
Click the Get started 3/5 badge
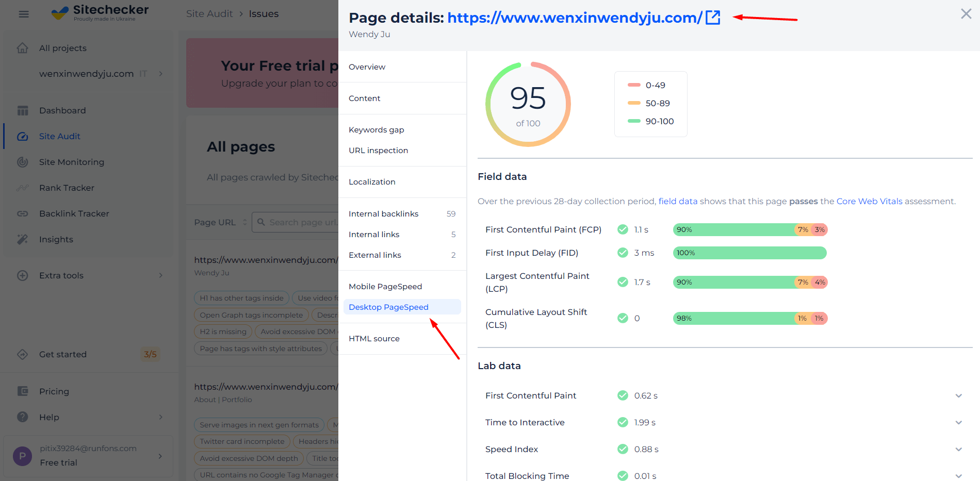tap(150, 354)
